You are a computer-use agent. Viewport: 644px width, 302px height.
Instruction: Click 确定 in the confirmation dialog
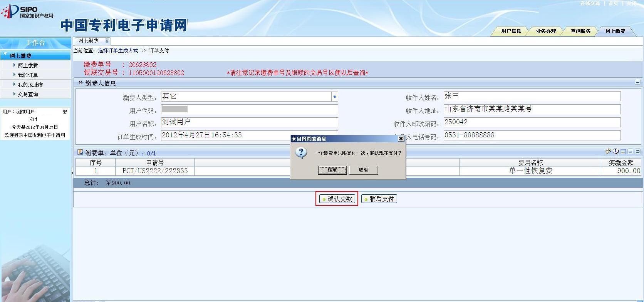332,170
